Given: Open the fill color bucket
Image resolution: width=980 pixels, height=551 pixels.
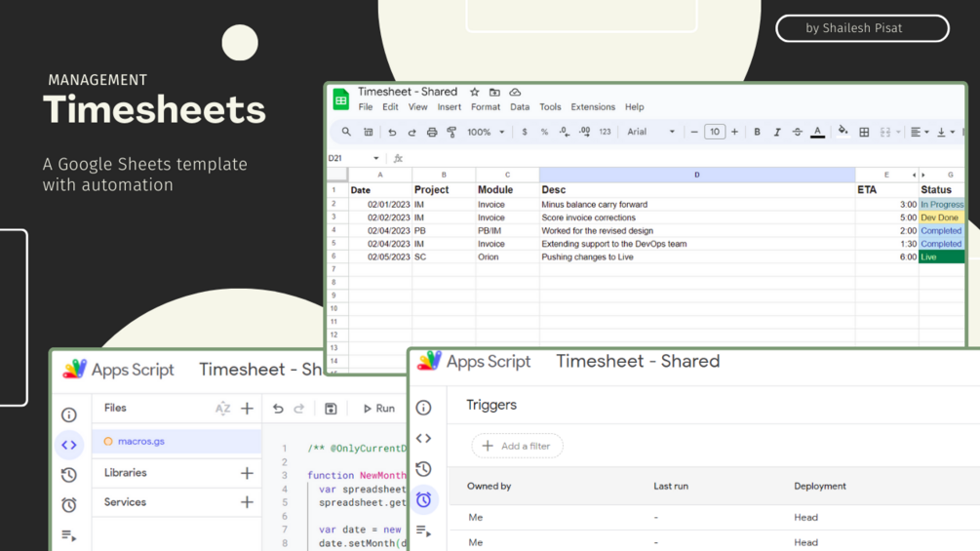Looking at the screenshot, I should tap(843, 132).
